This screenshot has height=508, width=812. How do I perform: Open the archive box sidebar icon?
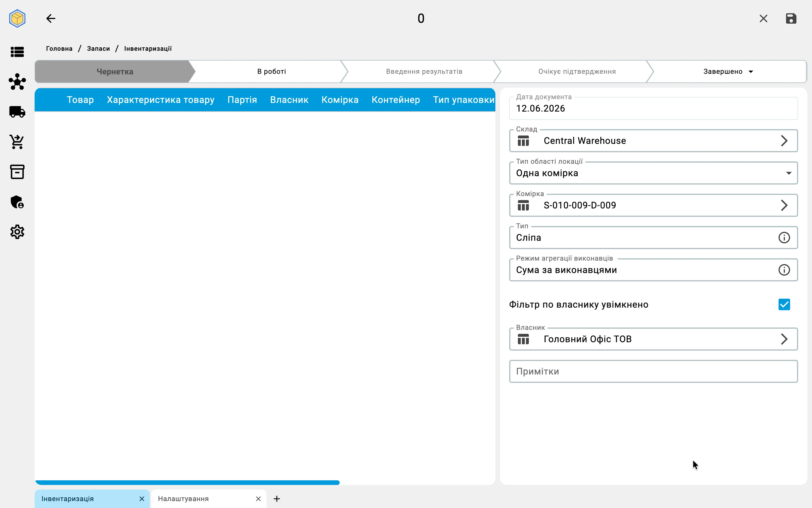17,172
